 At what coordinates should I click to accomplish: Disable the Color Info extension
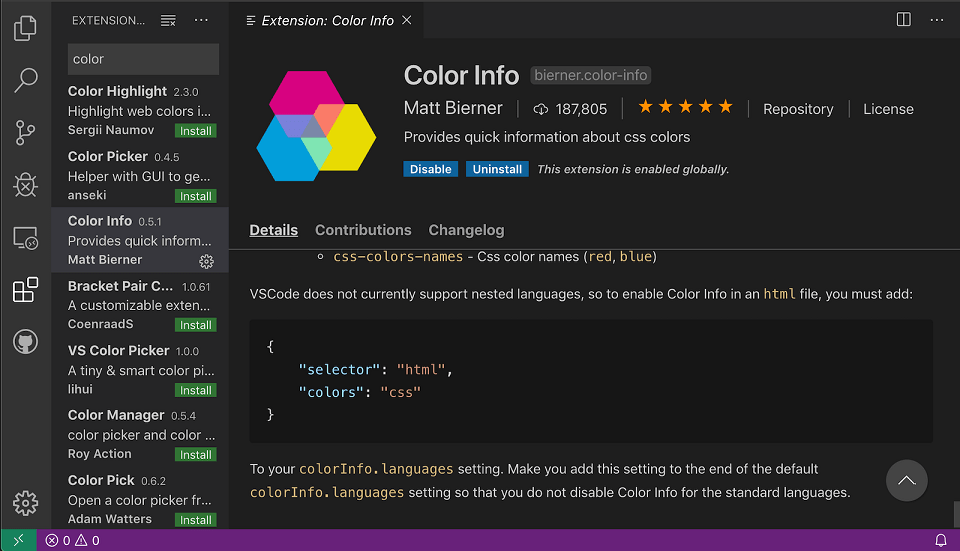pyautogui.click(x=430, y=169)
